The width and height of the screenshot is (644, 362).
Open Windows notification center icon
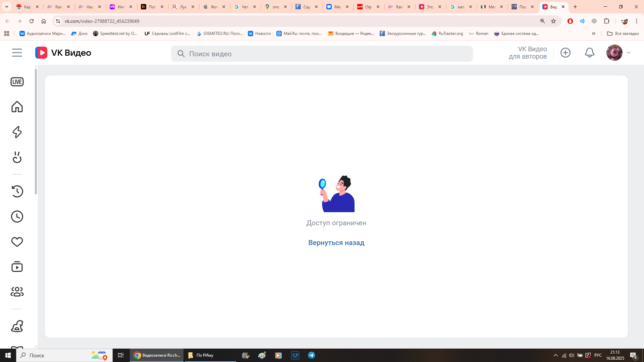tap(633, 356)
